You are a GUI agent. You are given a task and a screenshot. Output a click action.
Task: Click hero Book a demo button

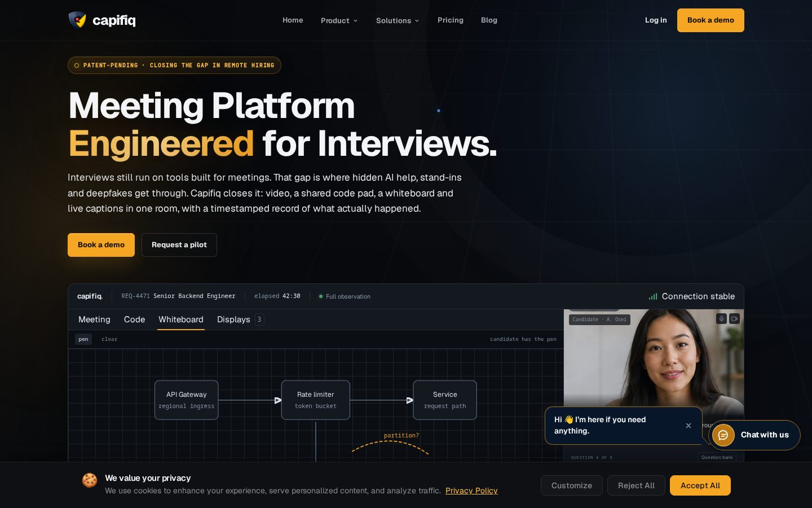click(101, 244)
